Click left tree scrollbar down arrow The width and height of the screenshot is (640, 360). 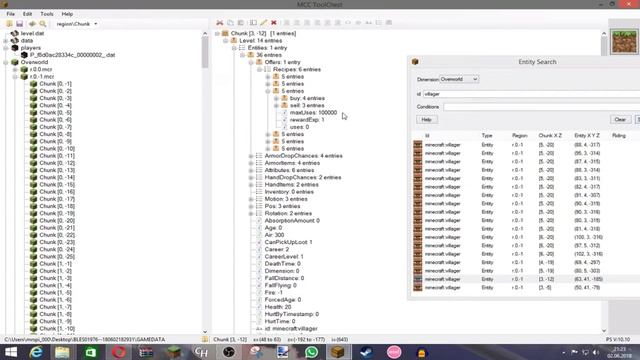tap(205, 331)
